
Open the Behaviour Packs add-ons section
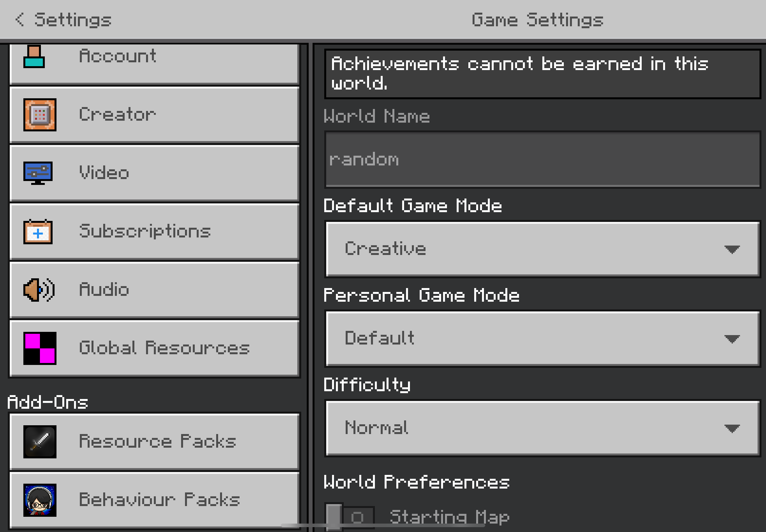tap(154, 500)
